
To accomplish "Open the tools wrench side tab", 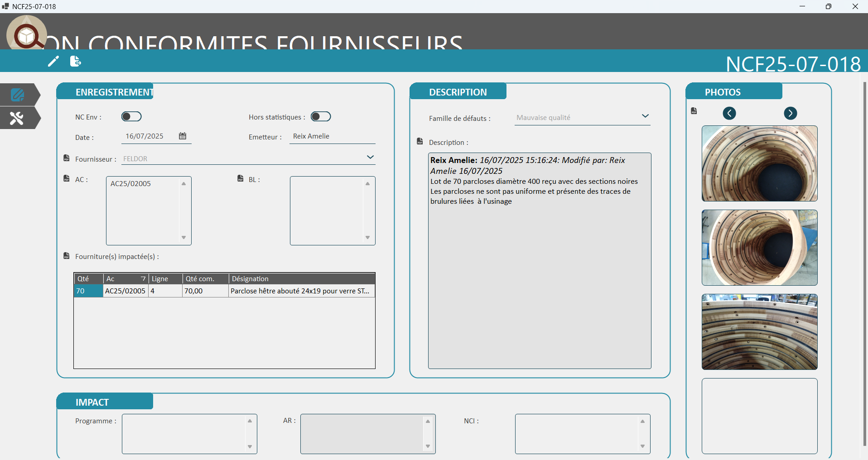I will click(17, 118).
